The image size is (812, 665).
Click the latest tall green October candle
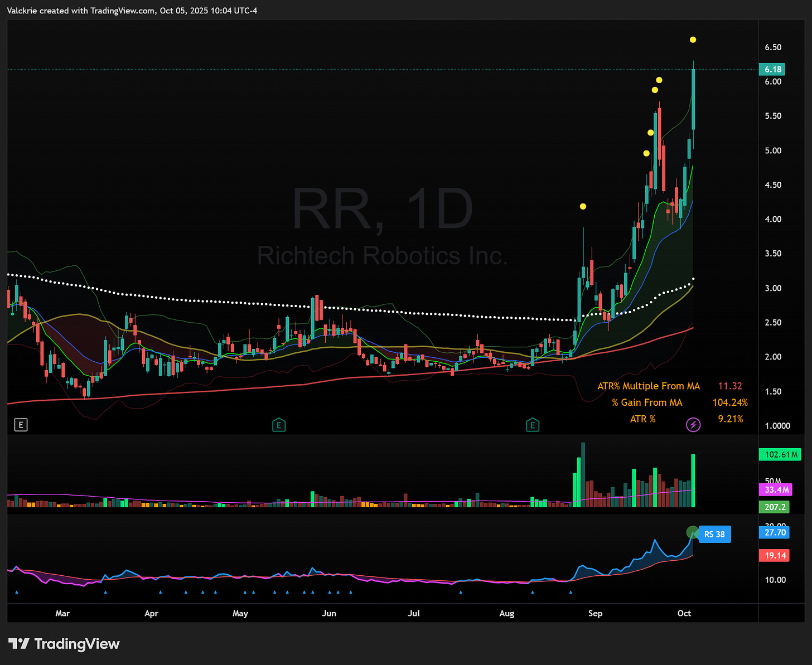pyautogui.click(x=693, y=99)
